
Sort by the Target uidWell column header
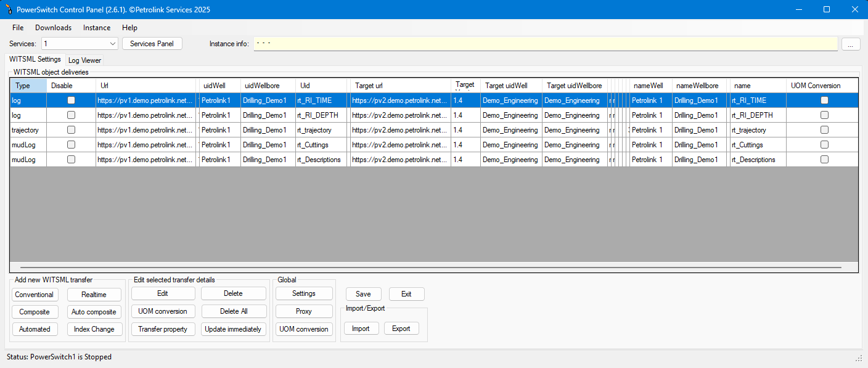(x=506, y=86)
